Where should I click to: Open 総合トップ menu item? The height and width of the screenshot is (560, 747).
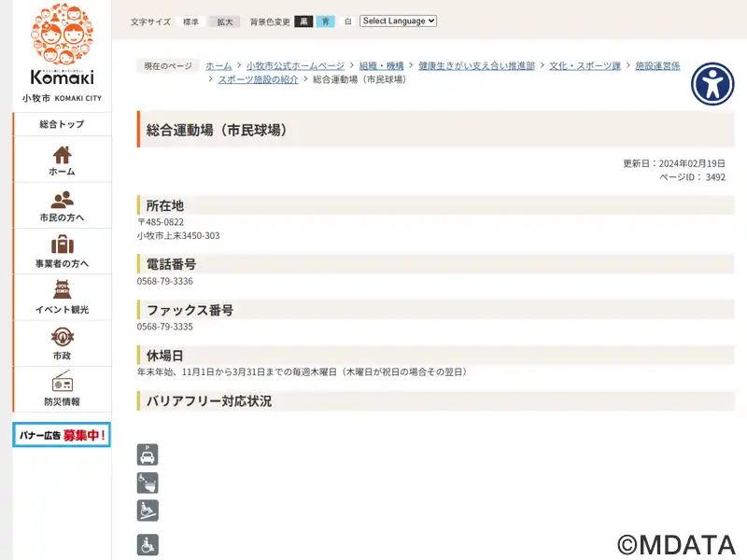click(62, 124)
